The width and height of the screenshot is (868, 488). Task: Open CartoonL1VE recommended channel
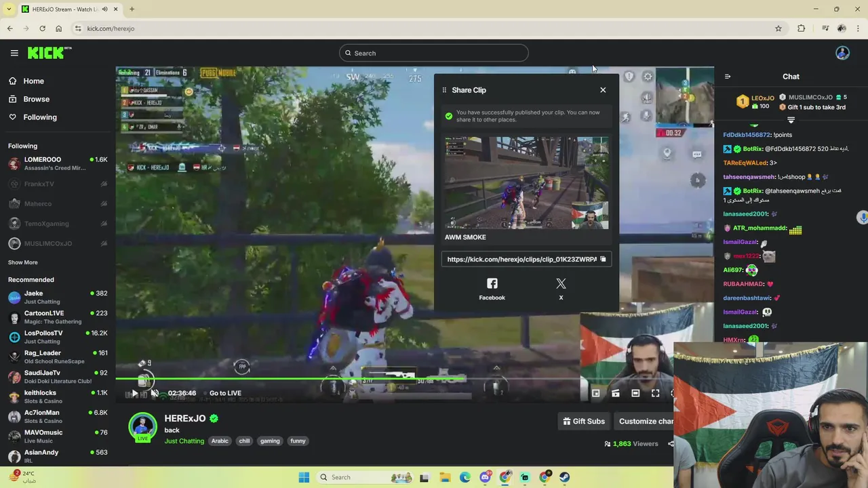(x=58, y=317)
